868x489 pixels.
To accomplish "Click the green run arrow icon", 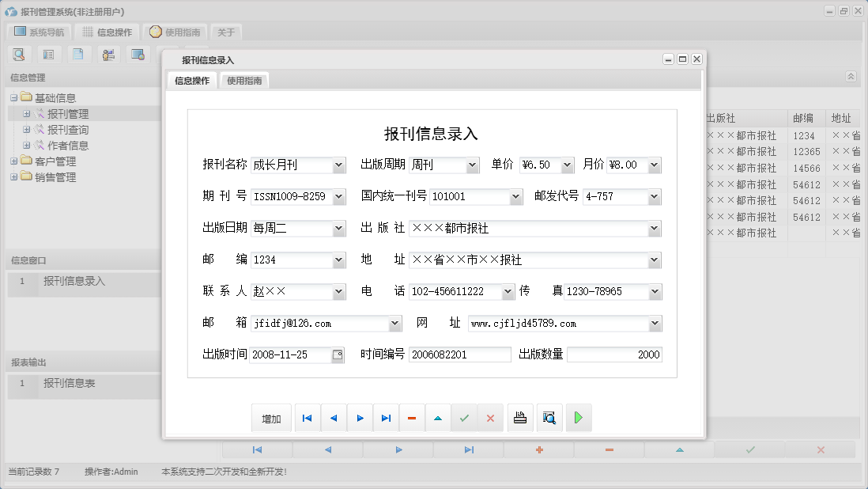I will (x=578, y=418).
